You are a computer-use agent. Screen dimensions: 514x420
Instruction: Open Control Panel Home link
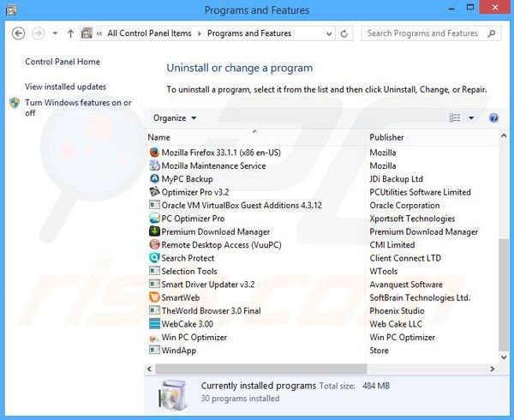click(x=63, y=62)
